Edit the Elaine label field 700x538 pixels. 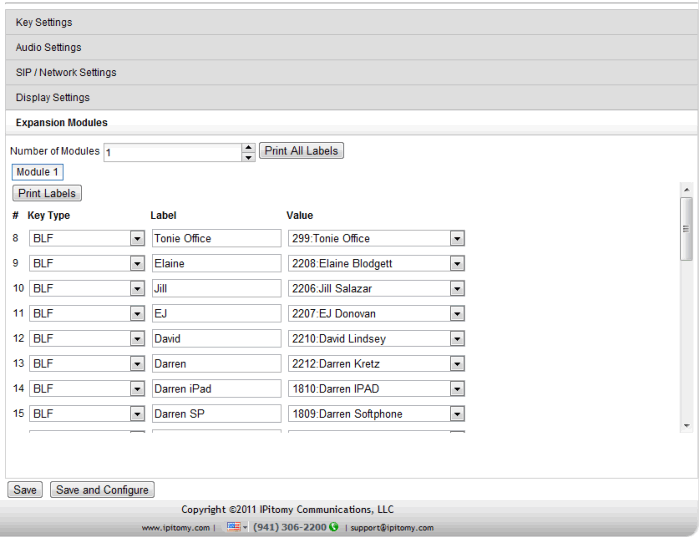point(217,263)
